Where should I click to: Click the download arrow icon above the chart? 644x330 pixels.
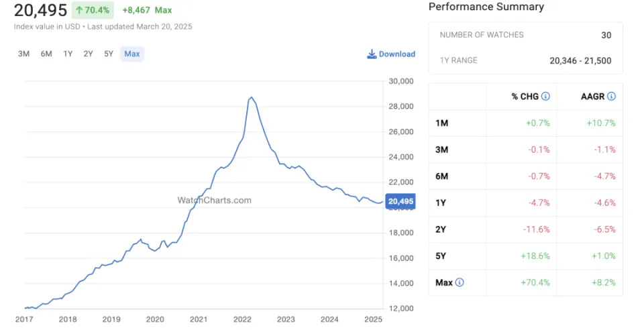click(372, 54)
